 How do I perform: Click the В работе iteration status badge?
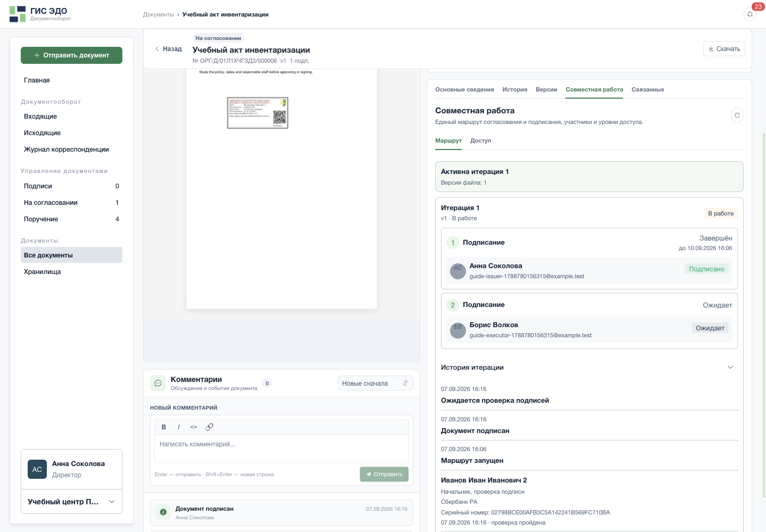tap(721, 213)
